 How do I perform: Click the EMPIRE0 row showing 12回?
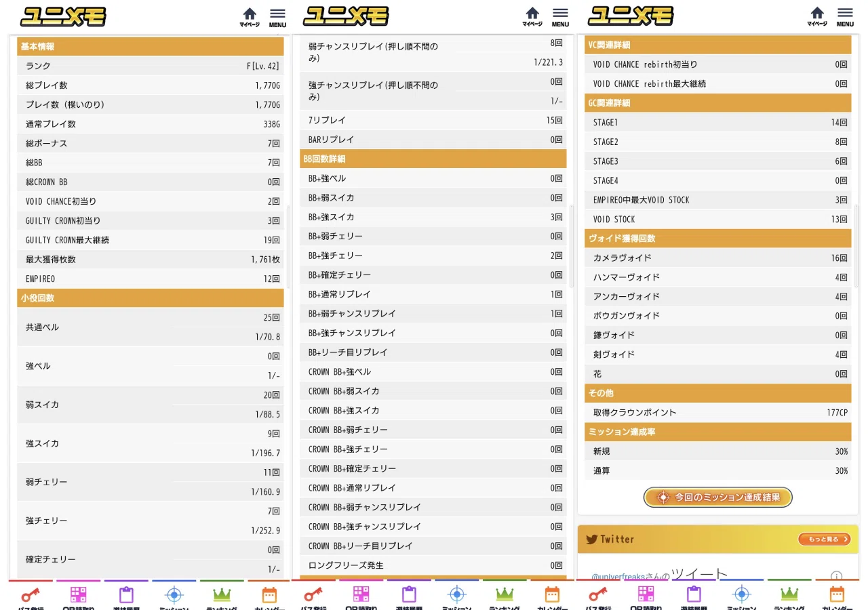point(151,279)
